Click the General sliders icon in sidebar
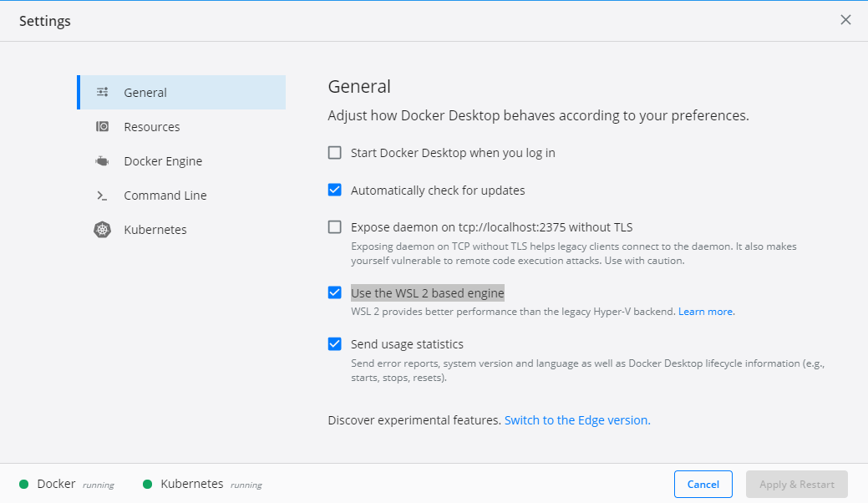Screen dimensions: 868x503 [103, 93]
